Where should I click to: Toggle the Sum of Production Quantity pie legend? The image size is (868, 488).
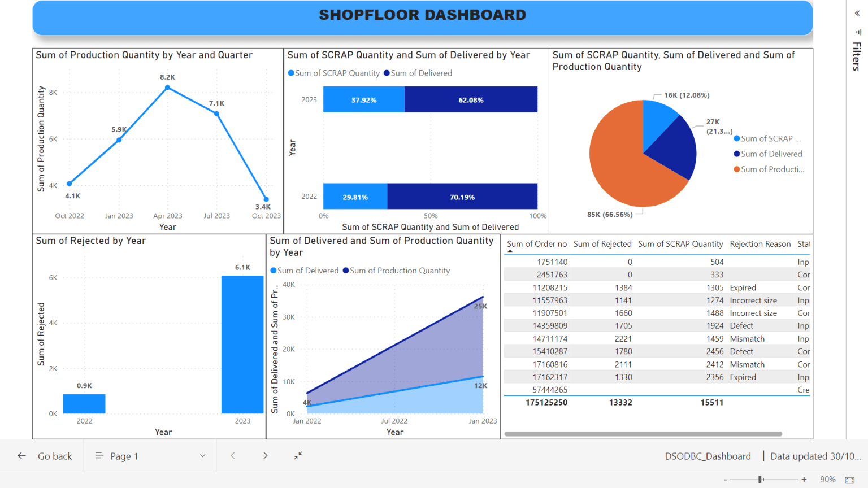click(771, 169)
